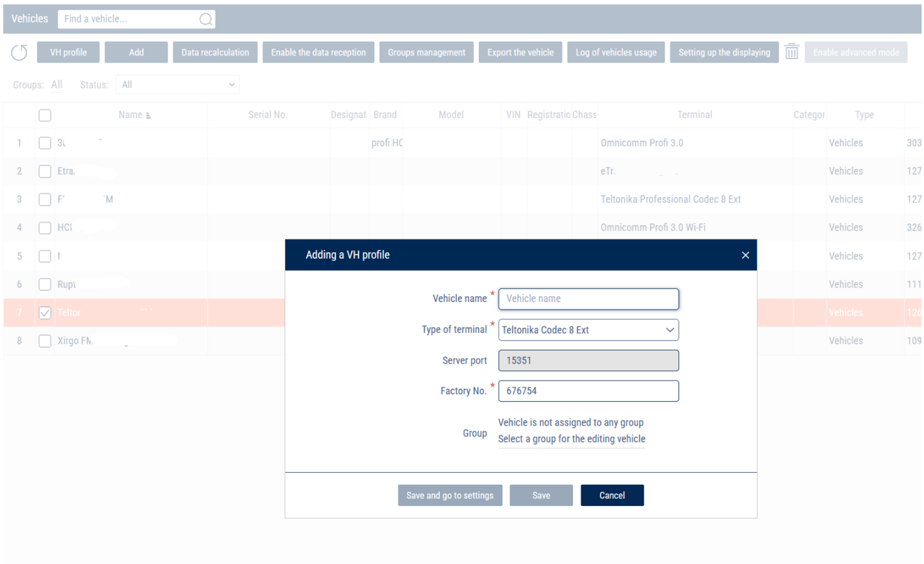This screenshot has height=564, width=924.
Task: Open Log of vehicles usage
Action: click(x=616, y=52)
